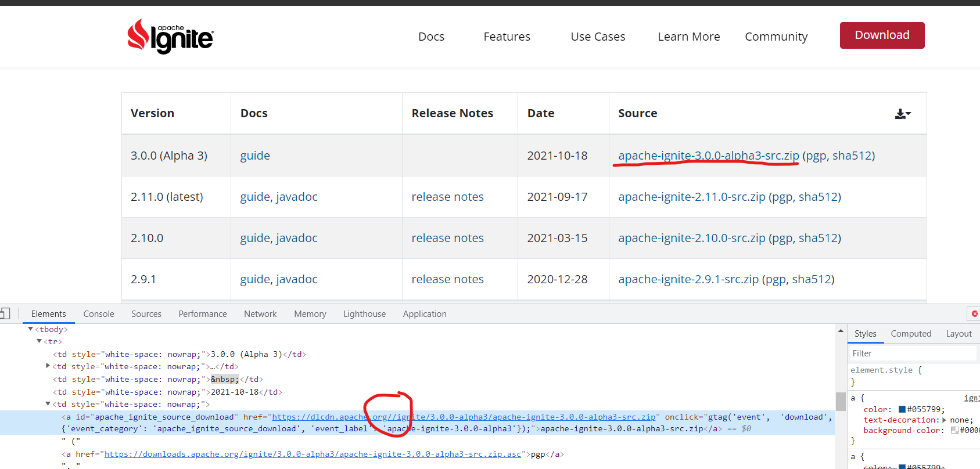
Task: Switch to the Performance tab
Action: [203, 314]
